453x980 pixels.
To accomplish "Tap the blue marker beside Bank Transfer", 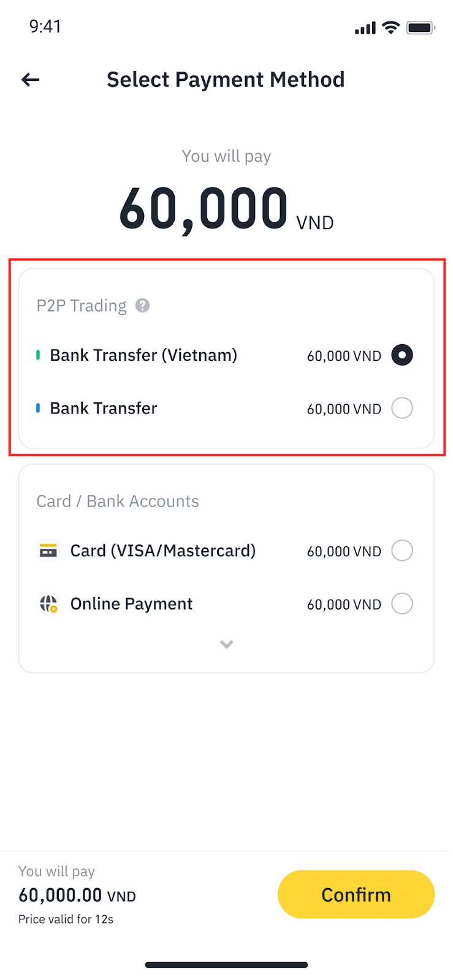I will [38, 408].
